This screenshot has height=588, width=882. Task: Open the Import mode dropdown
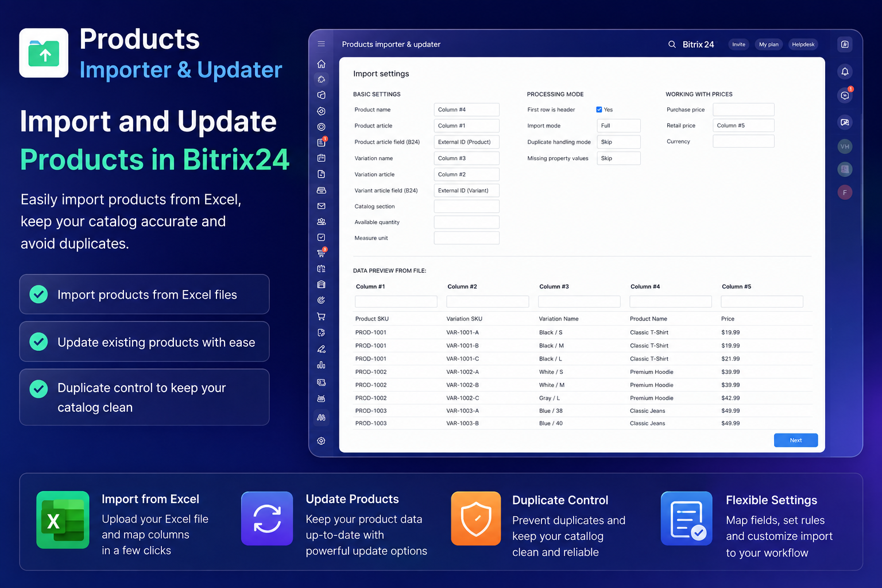[618, 125]
